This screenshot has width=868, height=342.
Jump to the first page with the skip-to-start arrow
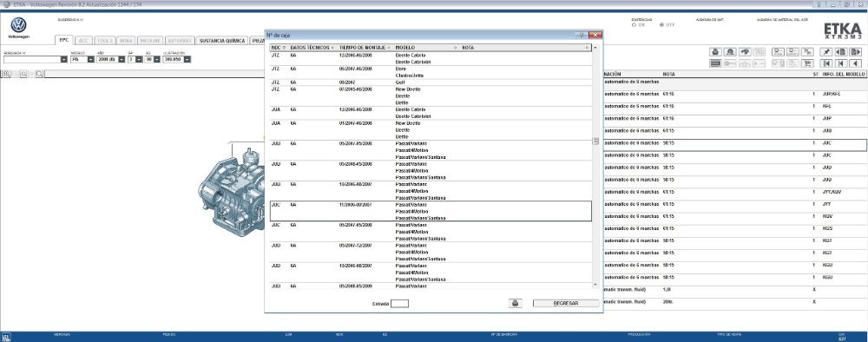tap(826, 63)
